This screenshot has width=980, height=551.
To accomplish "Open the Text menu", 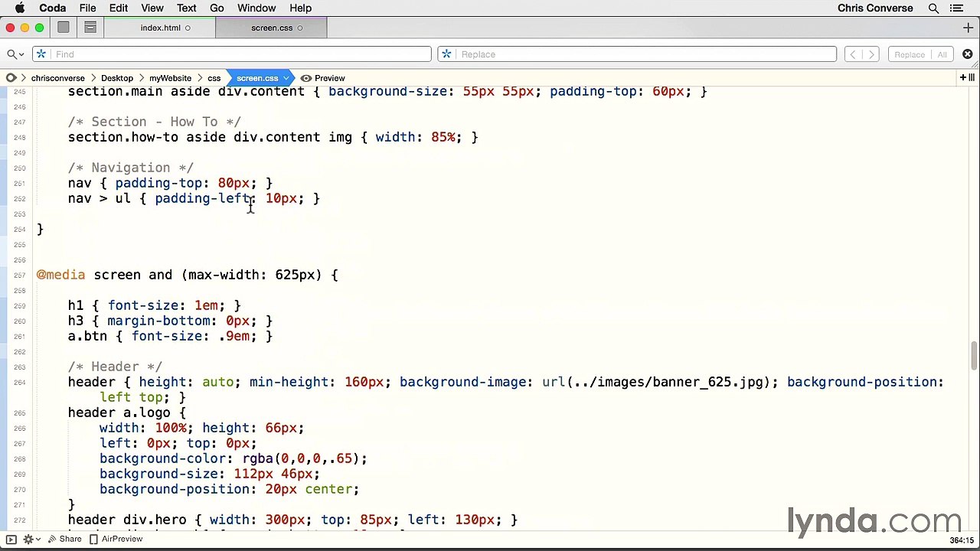I will pos(187,8).
